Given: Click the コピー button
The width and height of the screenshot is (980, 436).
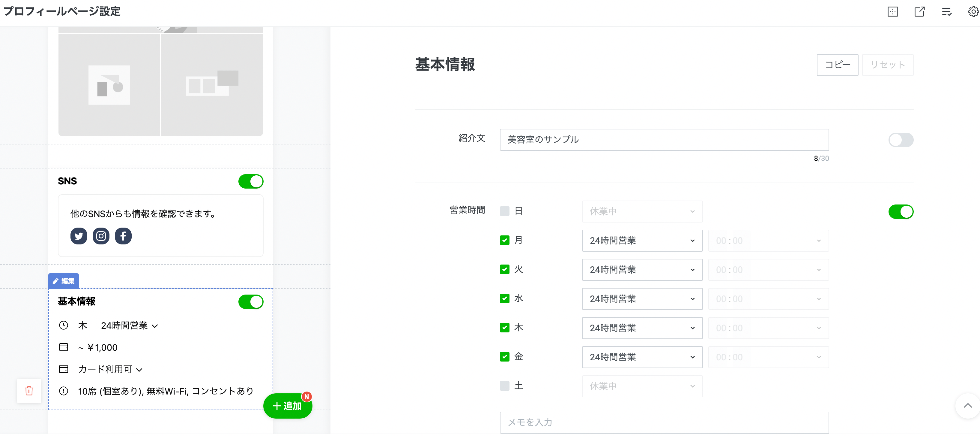Looking at the screenshot, I should tap(837, 65).
